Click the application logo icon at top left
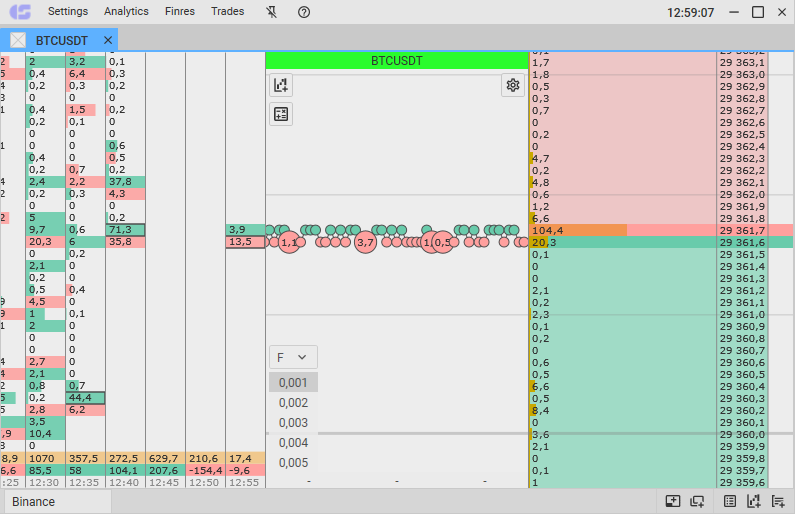 click(x=19, y=12)
